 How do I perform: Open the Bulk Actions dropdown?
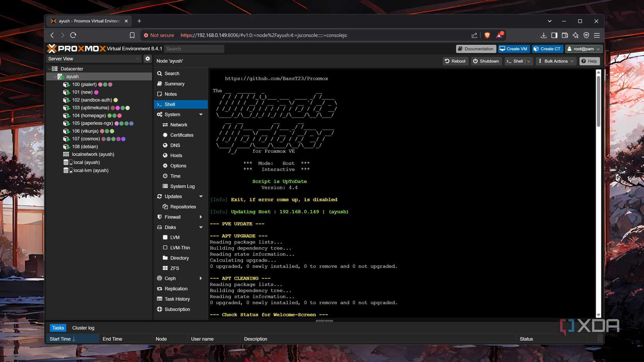[x=555, y=61]
